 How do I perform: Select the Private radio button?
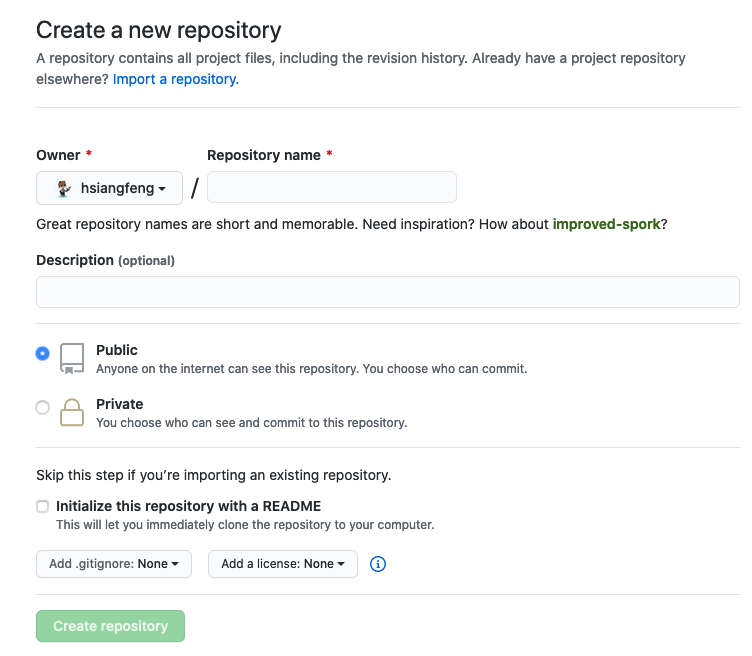click(x=42, y=407)
